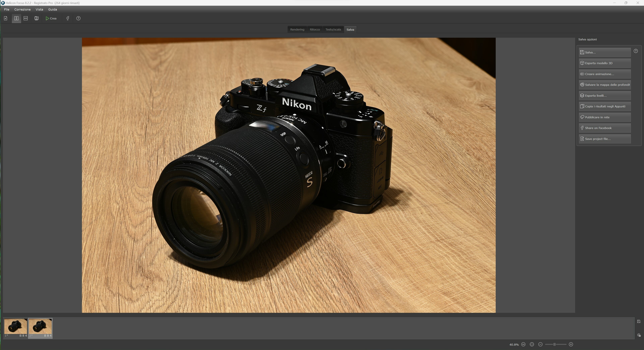Viewport: 644px width, 350px height.
Task: Set zoom to 1:1
Action: pos(523,344)
